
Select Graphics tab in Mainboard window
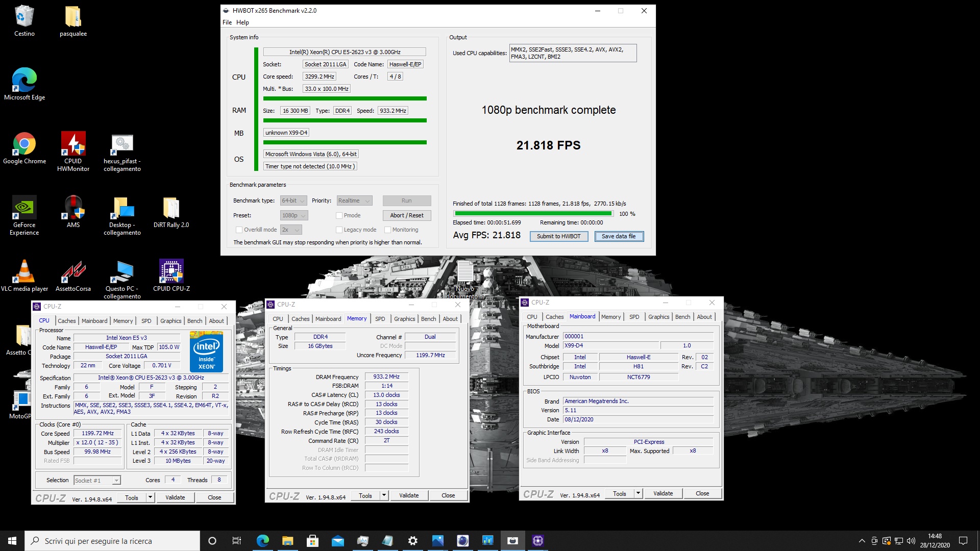[658, 317]
